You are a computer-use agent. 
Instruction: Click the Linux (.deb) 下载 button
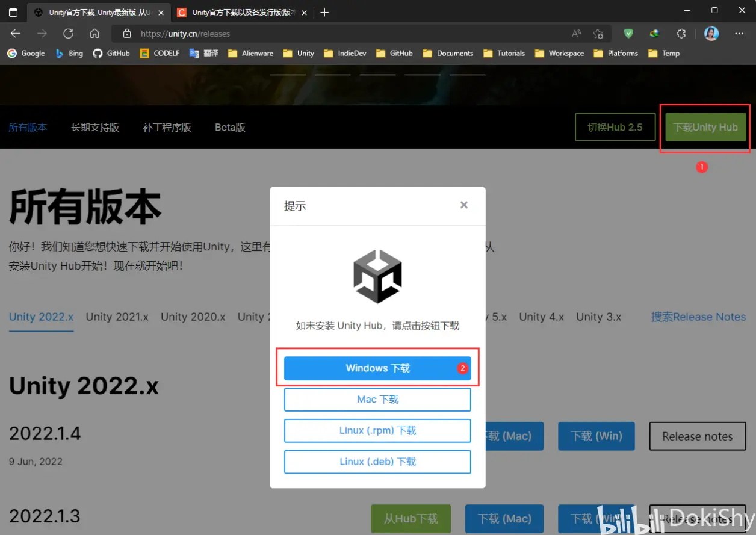tap(377, 462)
